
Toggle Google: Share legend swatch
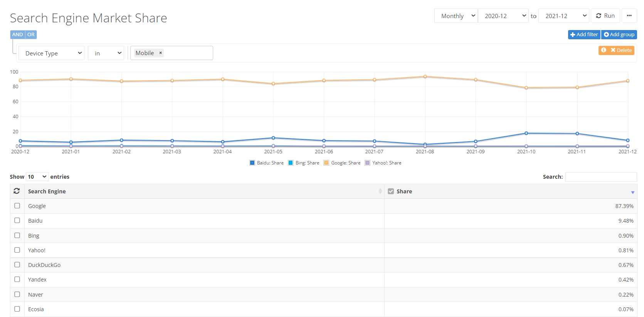tap(326, 163)
